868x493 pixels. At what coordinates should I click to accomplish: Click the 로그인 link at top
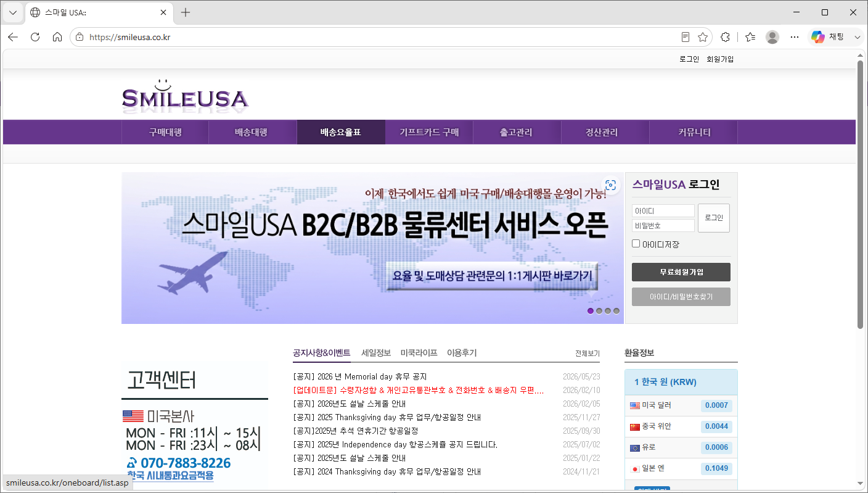[689, 59]
